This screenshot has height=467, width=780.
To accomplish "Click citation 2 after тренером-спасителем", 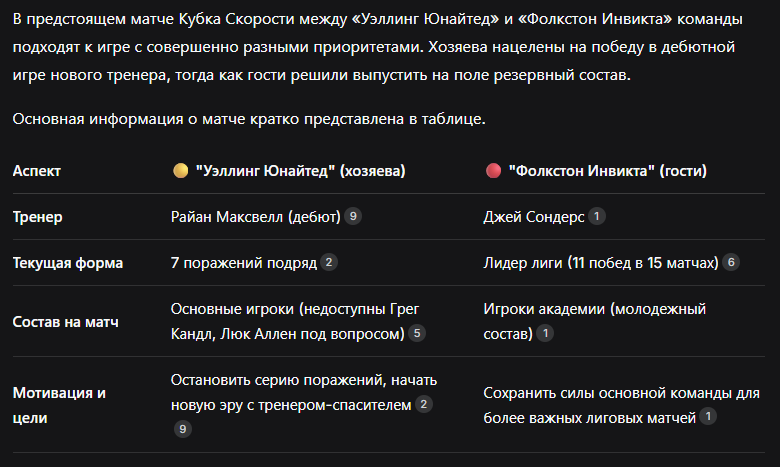I will coord(424,404).
